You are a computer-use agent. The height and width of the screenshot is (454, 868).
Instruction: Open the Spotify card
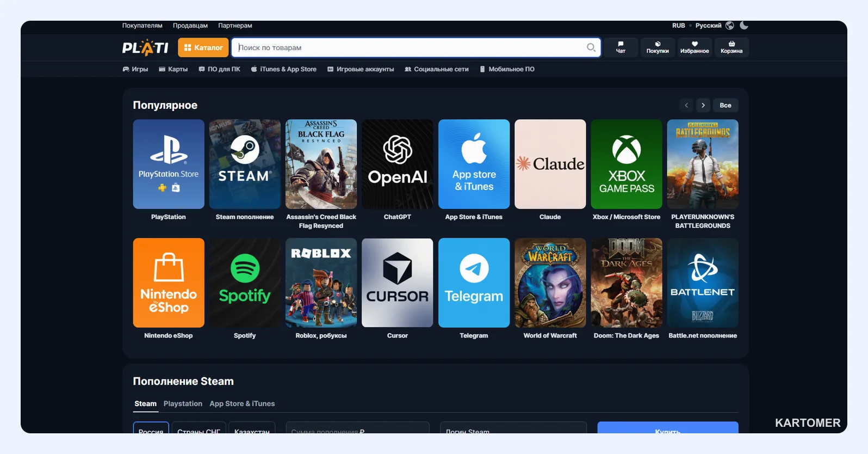point(245,283)
